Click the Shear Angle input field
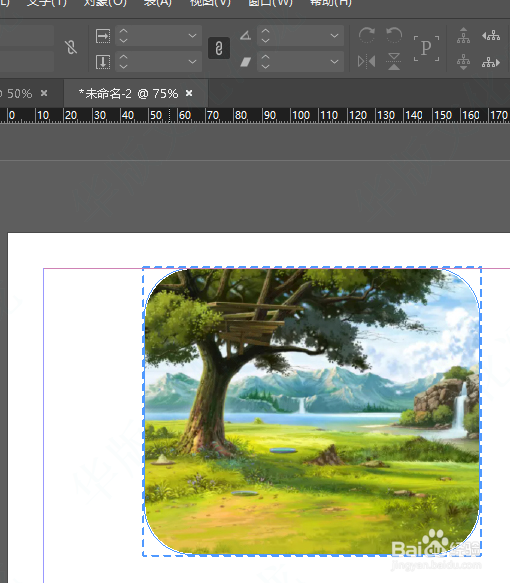This screenshot has width=510, height=583. coord(300,62)
